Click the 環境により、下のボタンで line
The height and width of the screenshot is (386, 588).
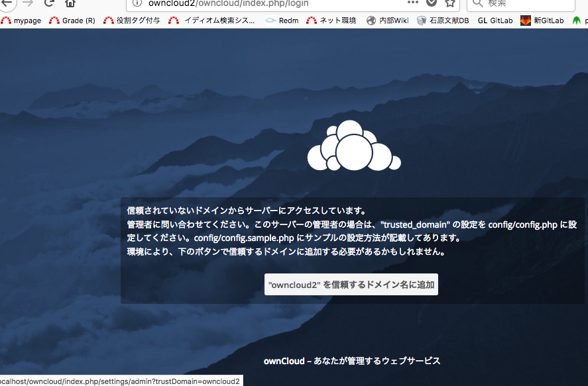286,252
